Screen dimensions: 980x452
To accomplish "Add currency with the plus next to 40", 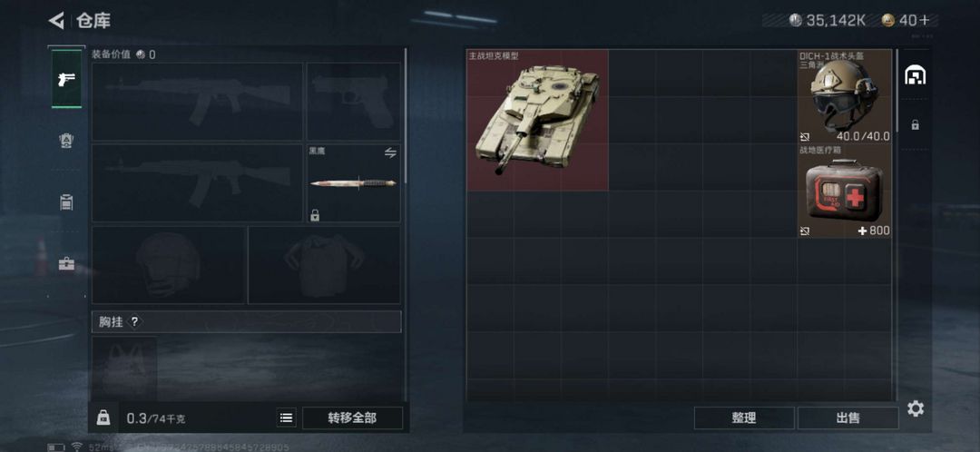I will coord(925,21).
